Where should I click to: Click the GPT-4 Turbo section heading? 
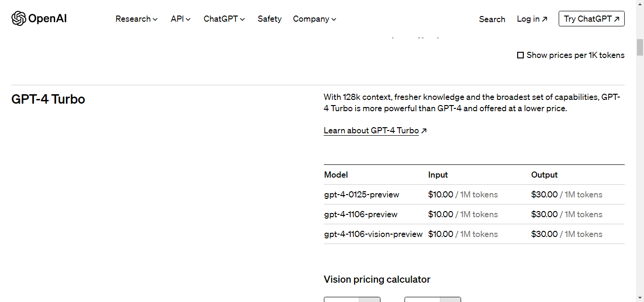click(48, 99)
